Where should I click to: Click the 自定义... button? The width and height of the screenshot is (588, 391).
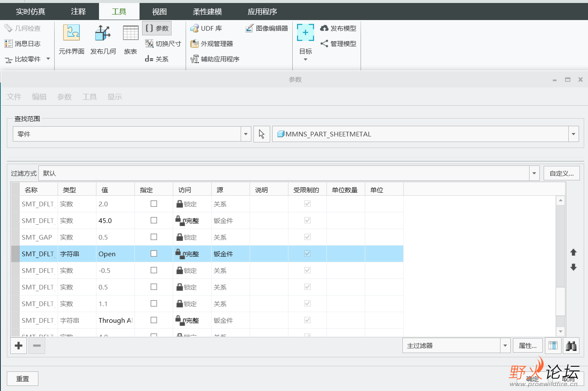562,173
